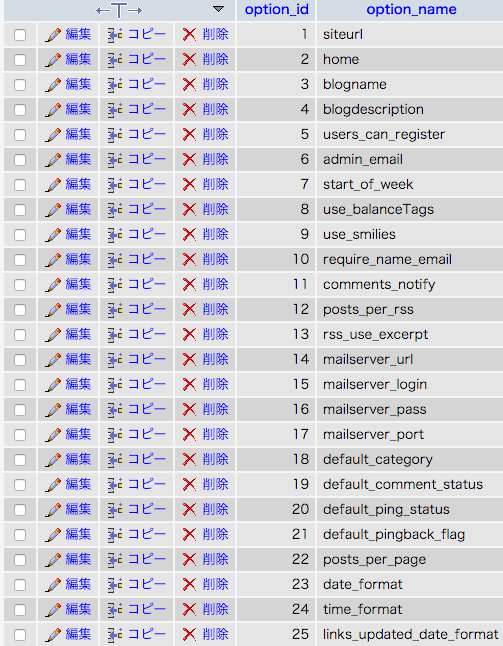Click the 削除 link for use_balanceTags row
The height and width of the screenshot is (646, 503).
pyautogui.click(x=215, y=209)
